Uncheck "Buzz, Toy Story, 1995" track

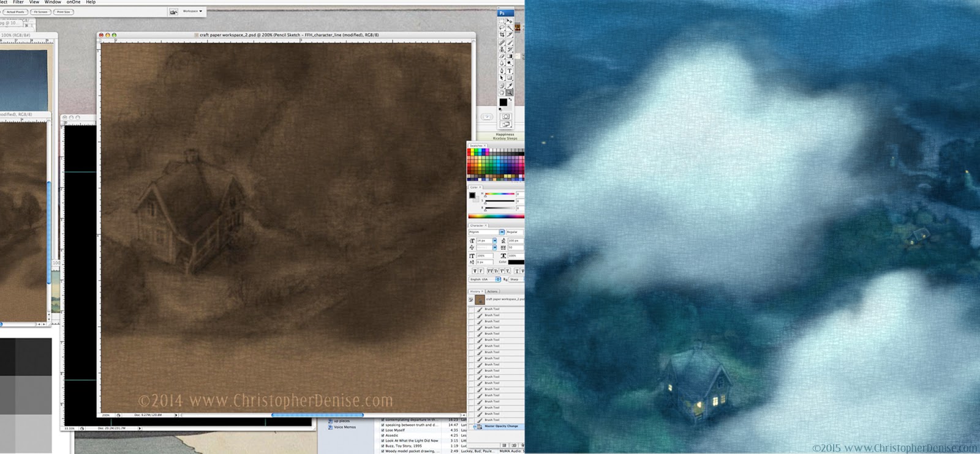(383, 446)
